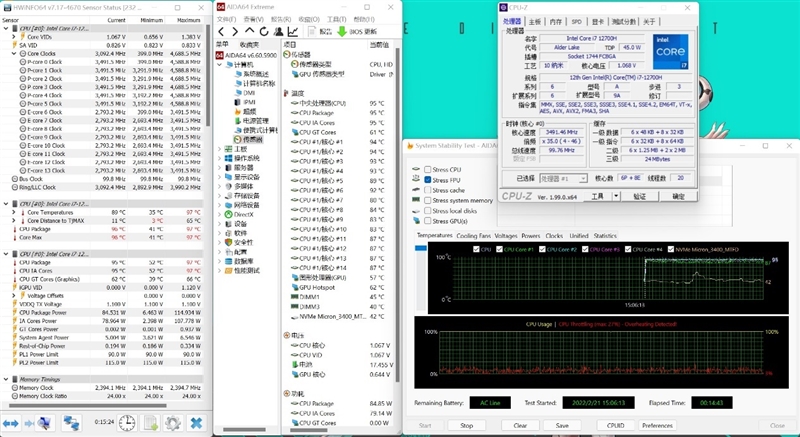The image size is (800, 437).
Task: Click the HWiNFO vertical scrollbar
Action: point(208,74)
